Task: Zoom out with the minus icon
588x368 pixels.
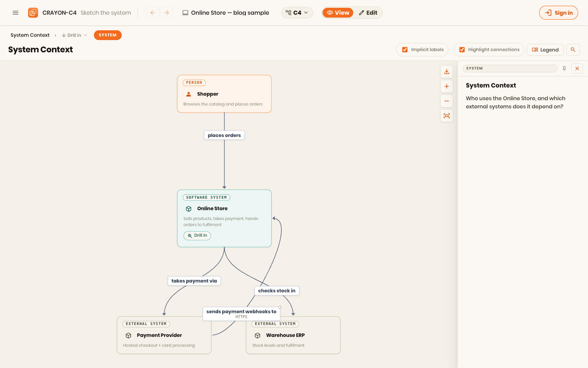Action: coord(447,101)
